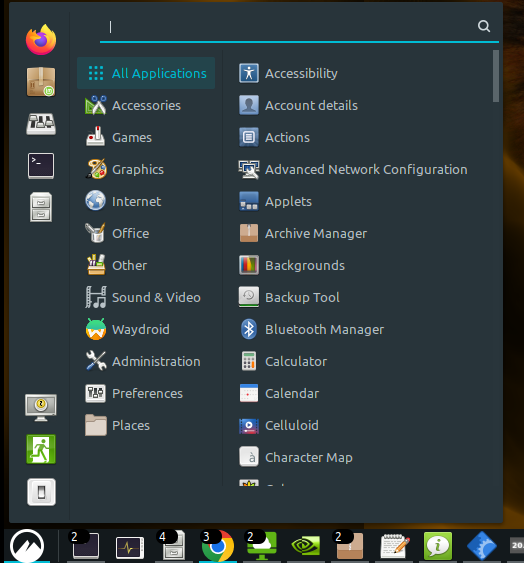Screen dimensions: 524x564
Task: Open the Games category
Action: click(x=146, y=137)
